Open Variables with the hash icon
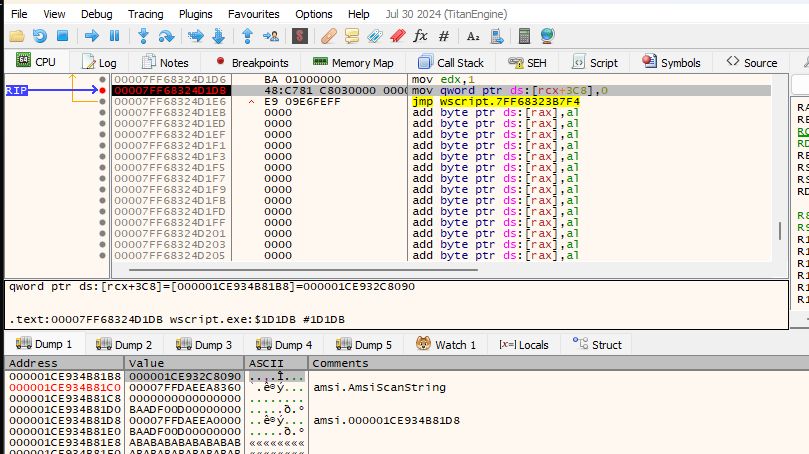Screen dimensions: 809x454 [444, 36]
